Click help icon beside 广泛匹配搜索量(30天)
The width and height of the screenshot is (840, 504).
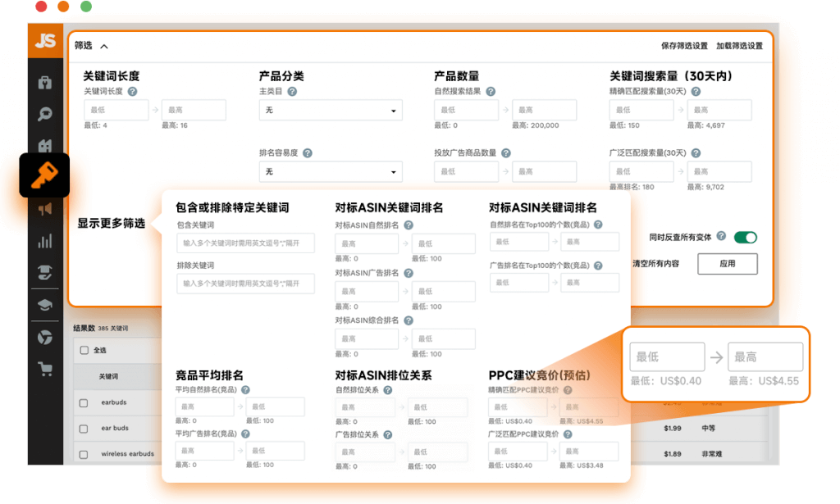pyautogui.click(x=696, y=153)
